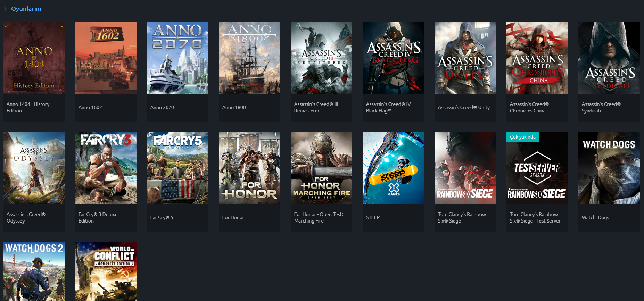Screen dimensions: 644x301
Task: Pick the Far Cry 5 cover art
Action: 177,168
